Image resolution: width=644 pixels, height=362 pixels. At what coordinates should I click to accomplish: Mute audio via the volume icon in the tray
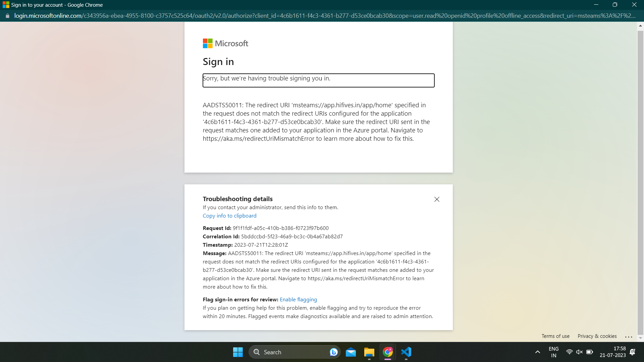click(x=579, y=352)
